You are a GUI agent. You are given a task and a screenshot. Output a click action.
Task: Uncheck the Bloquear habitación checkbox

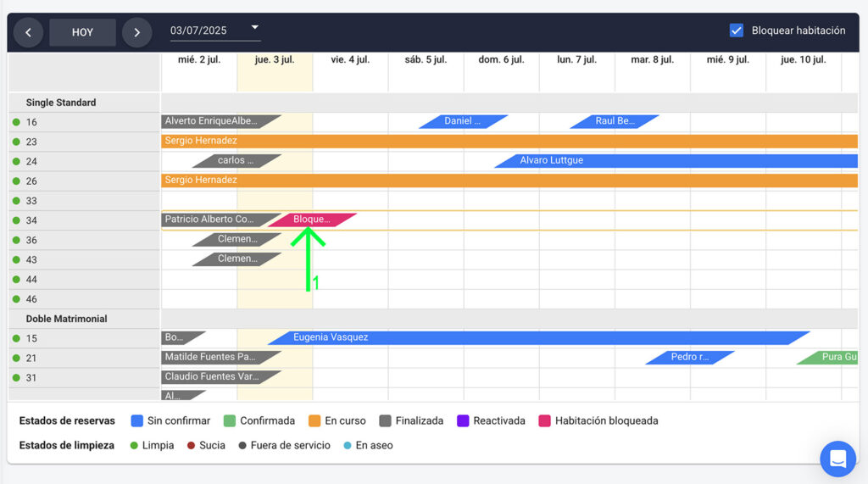737,31
